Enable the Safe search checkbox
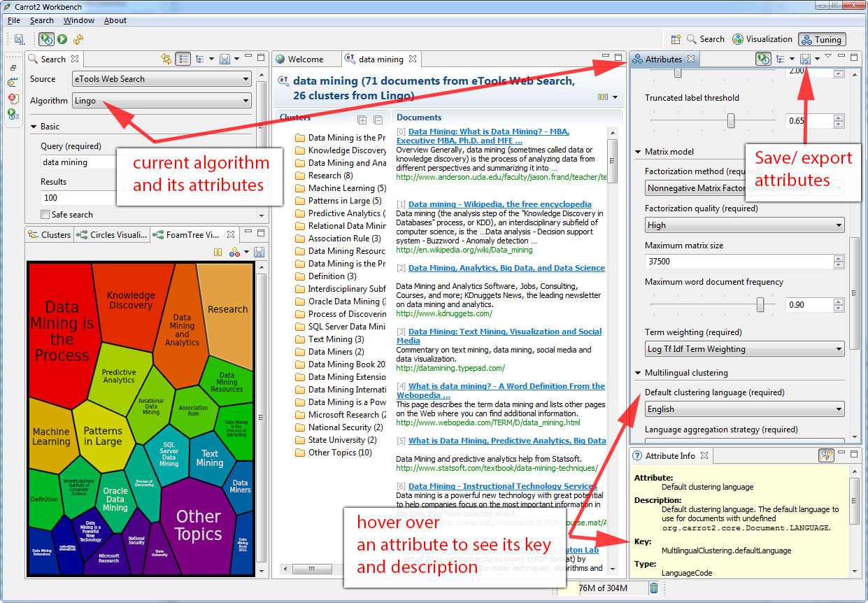This screenshot has height=603, width=868. click(x=45, y=215)
